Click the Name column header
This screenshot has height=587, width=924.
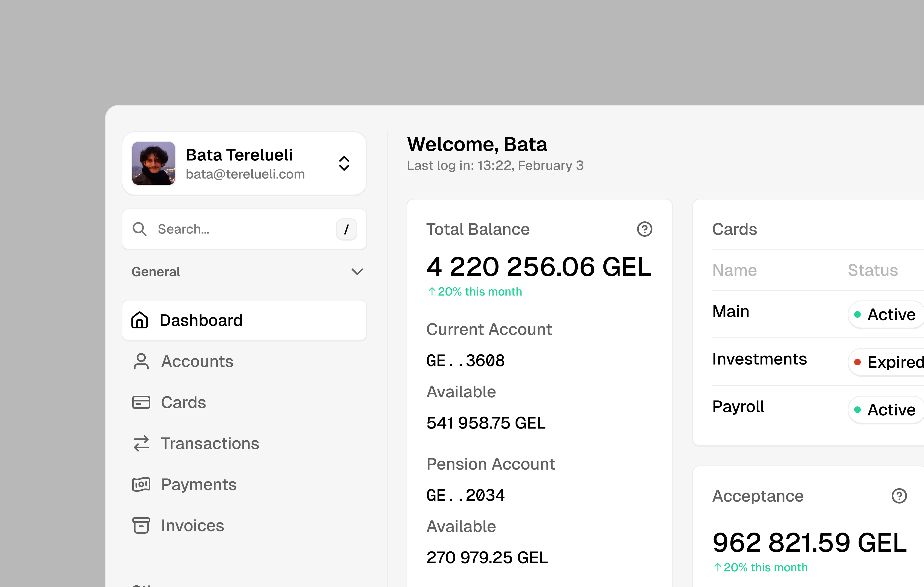coord(735,270)
